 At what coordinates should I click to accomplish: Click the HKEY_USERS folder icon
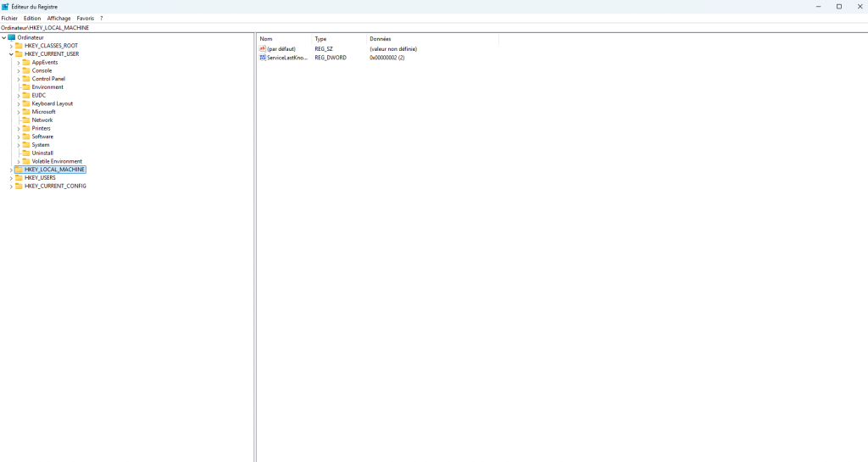point(19,178)
